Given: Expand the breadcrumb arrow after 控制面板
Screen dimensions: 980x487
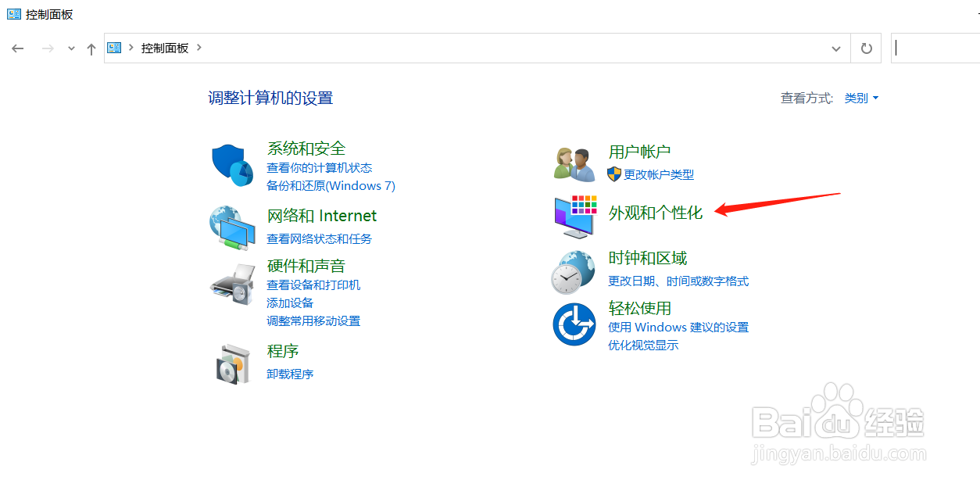Looking at the screenshot, I should tap(198, 48).
